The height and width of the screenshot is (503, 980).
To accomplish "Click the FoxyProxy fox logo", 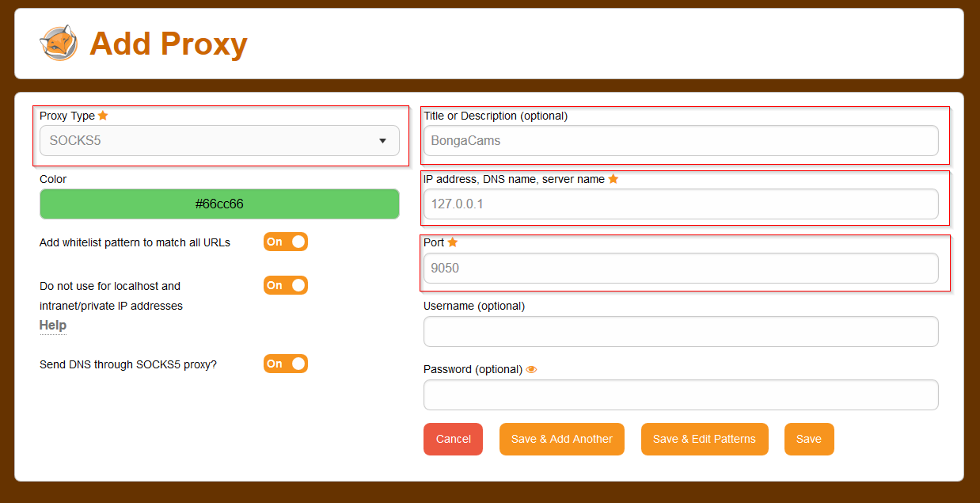I will pyautogui.click(x=59, y=44).
